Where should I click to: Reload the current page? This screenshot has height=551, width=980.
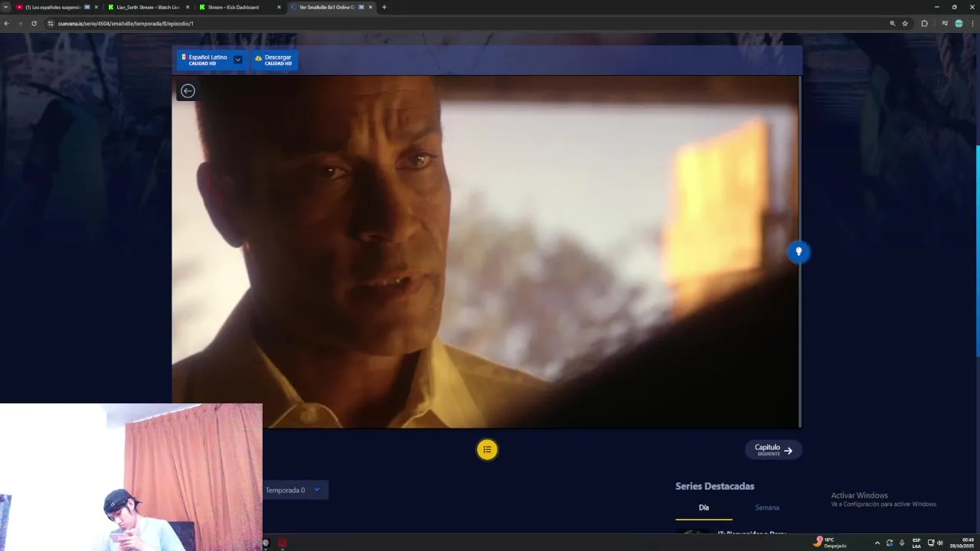coord(34,24)
